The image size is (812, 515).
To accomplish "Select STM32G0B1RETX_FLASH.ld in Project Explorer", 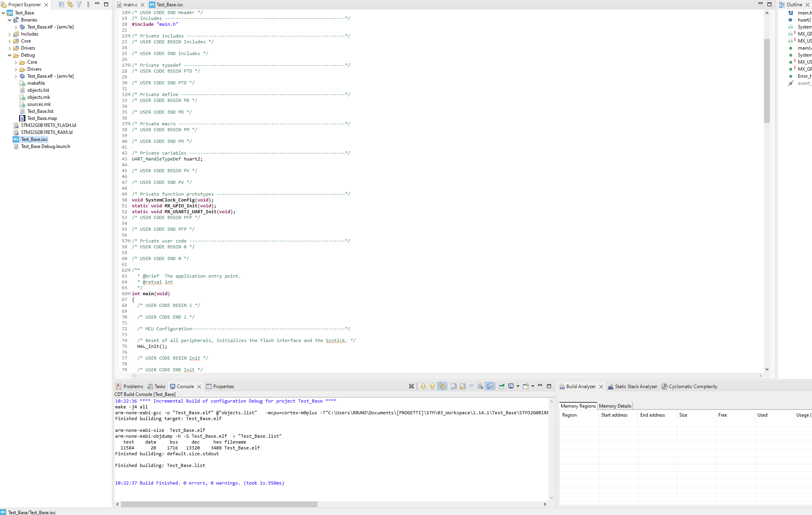I will coord(48,125).
